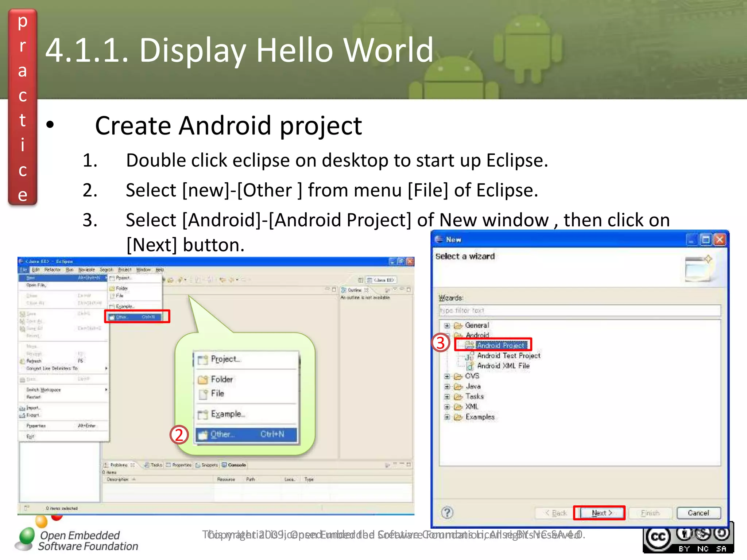The height and width of the screenshot is (560, 747).
Task: Maximize the editor area in Eclipse
Action: point(334,289)
